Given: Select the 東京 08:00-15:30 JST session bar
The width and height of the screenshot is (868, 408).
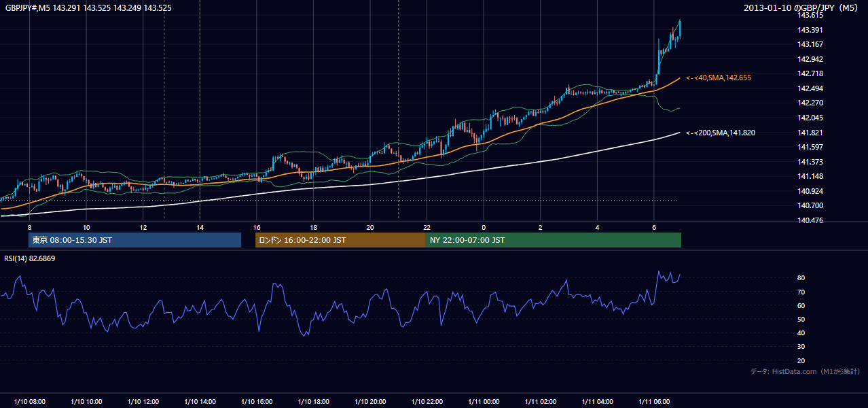Looking at the screenshot, I should tap(134, 240).
